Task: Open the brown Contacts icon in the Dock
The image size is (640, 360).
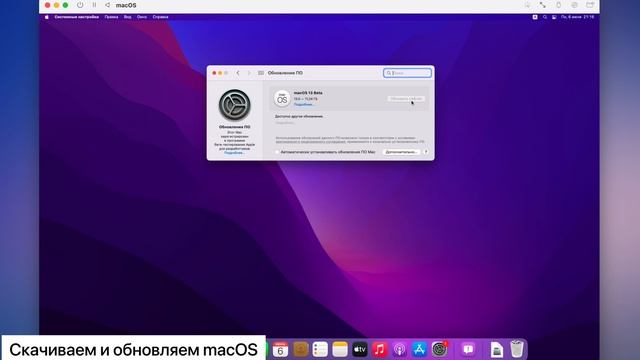Action: (x=300, y=349)
